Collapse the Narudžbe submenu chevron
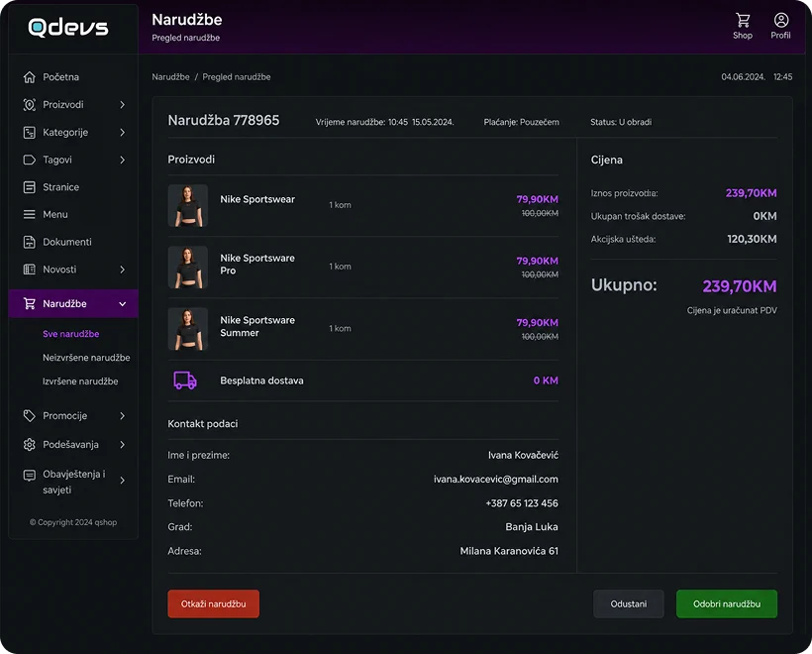This screenshot has width=812, height=654. click(122, 304)
